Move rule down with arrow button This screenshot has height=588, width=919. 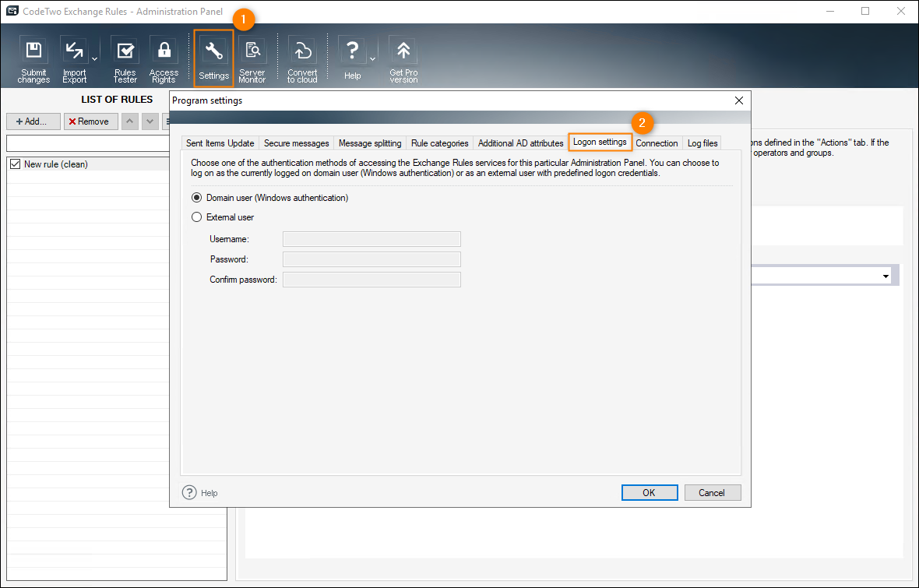point(150,121)
